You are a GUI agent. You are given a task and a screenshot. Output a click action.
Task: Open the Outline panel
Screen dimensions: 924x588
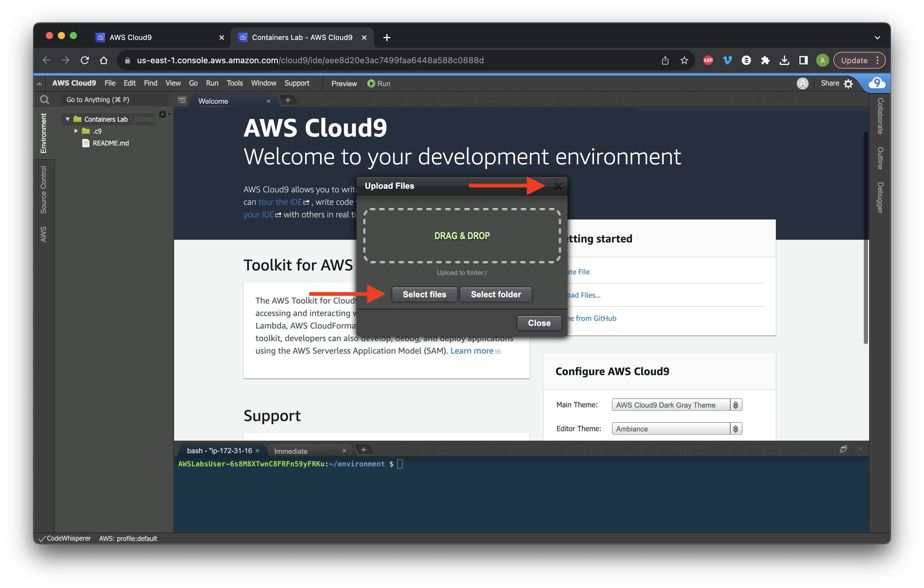[x=881, y=158]
